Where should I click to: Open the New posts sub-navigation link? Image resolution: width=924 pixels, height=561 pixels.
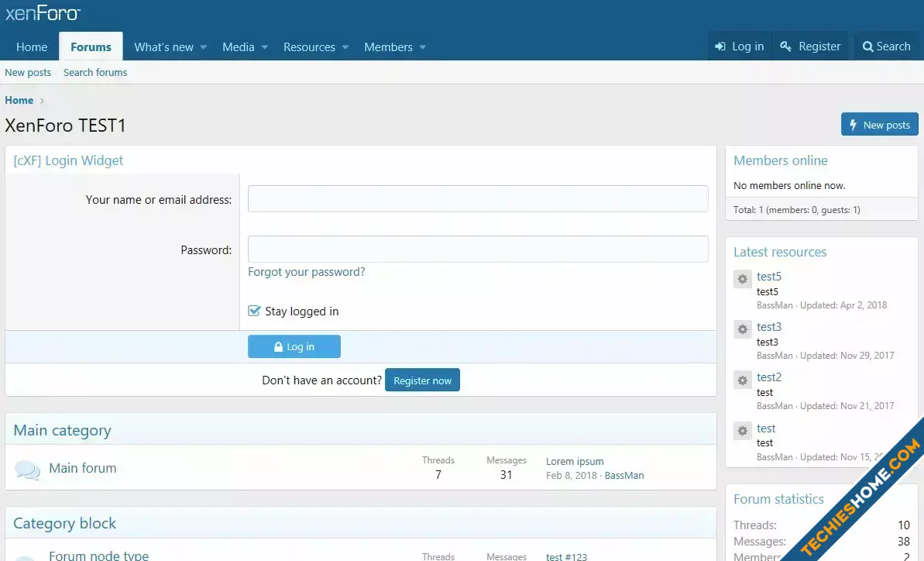point(28,73)
